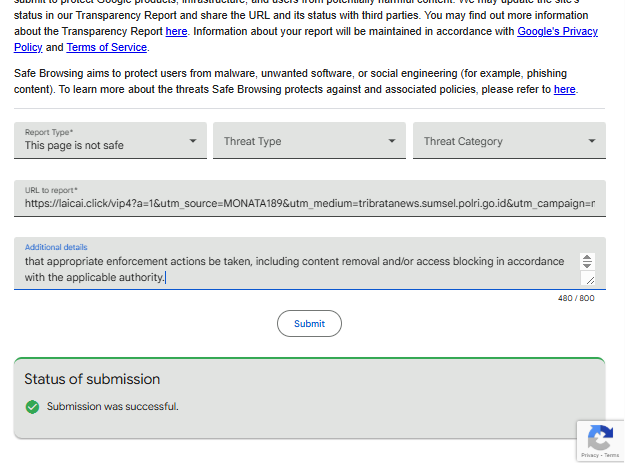Open the Threat Type dropdown

tap(309, 140)
